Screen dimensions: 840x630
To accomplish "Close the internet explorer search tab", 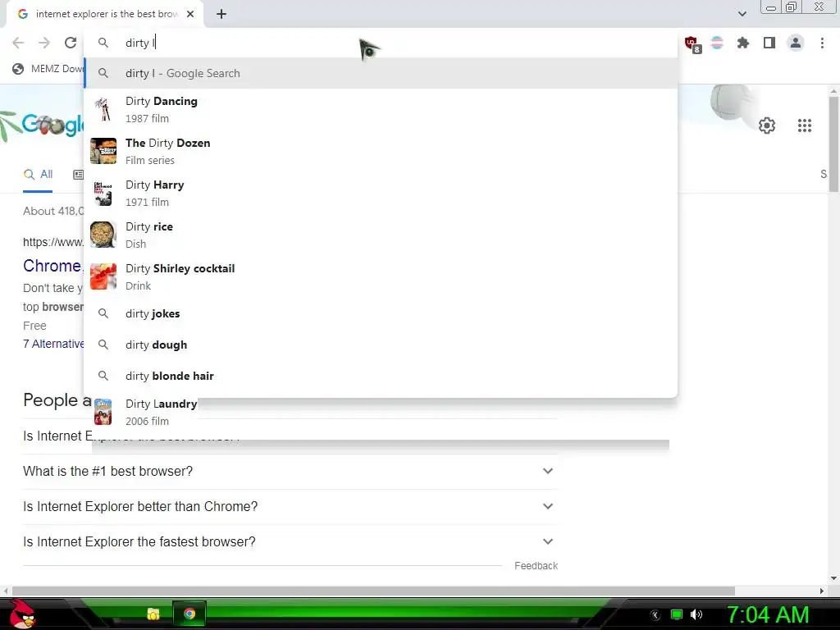I will click(190, 14).
